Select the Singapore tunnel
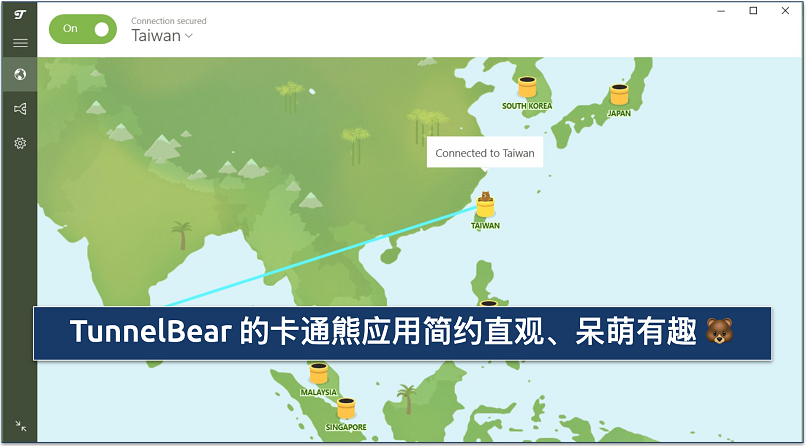 click(346, 408)
